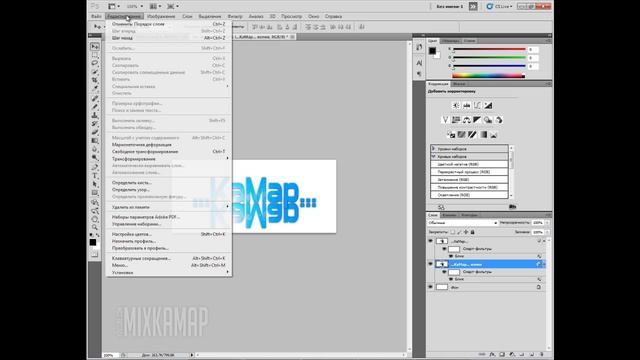Open the History panel from the dock
Screen dimensions: 640x360
click(x=419, y=47)
